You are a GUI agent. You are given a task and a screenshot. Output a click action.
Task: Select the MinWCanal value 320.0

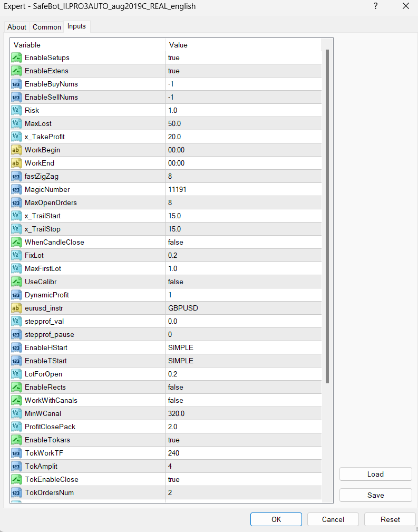(x=177, y=413)
